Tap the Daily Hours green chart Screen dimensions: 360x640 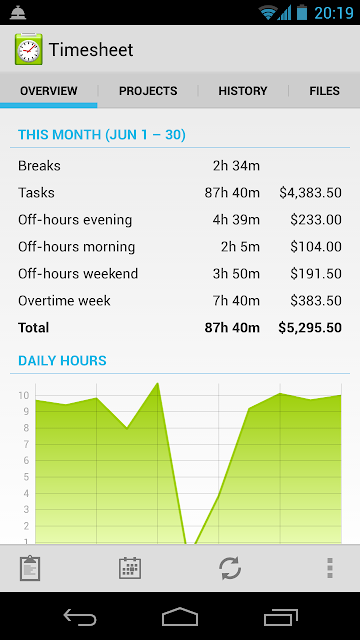tap(188, 464)
